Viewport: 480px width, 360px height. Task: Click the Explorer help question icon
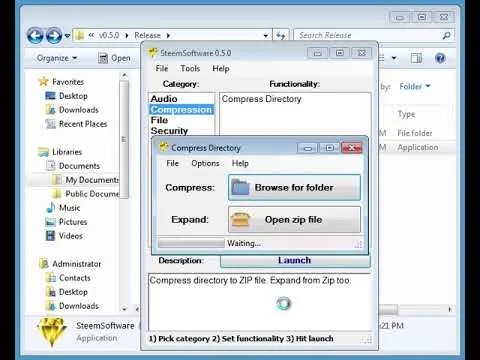[x=440, y=58]
